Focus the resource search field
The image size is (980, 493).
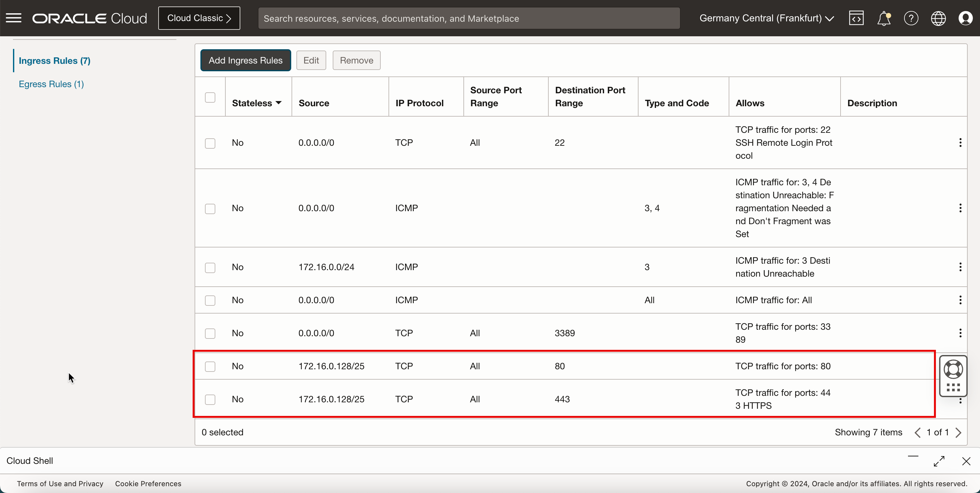coord(469,18)
